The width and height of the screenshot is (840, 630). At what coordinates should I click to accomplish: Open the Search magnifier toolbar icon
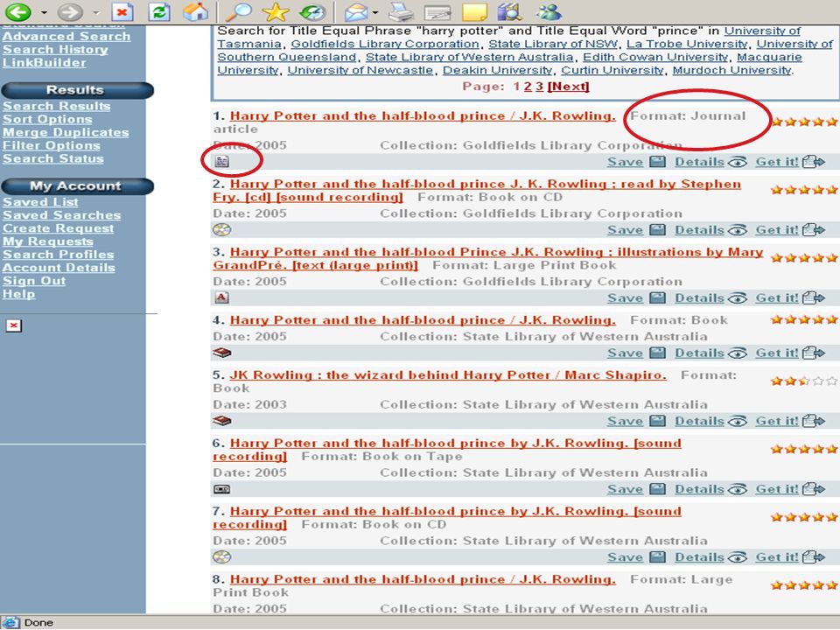(239, 11)
